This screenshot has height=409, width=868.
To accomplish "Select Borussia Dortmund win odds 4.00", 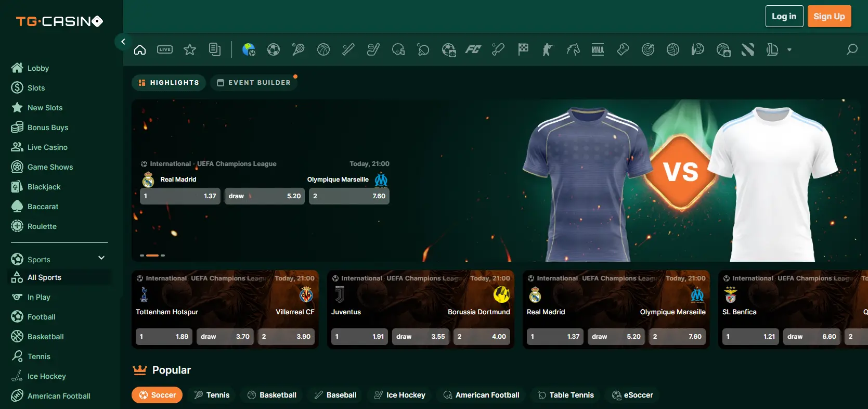I will [x=482, y=337].
